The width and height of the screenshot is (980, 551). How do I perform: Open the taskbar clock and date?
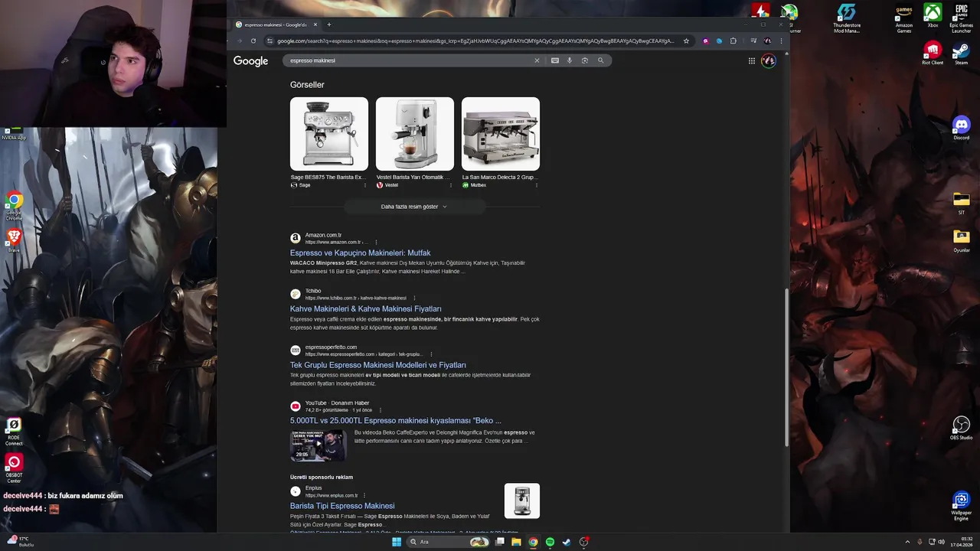pos(962,542)
